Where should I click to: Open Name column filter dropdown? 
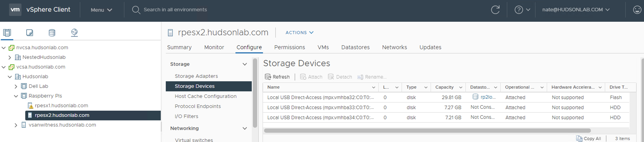click(374, 87)
